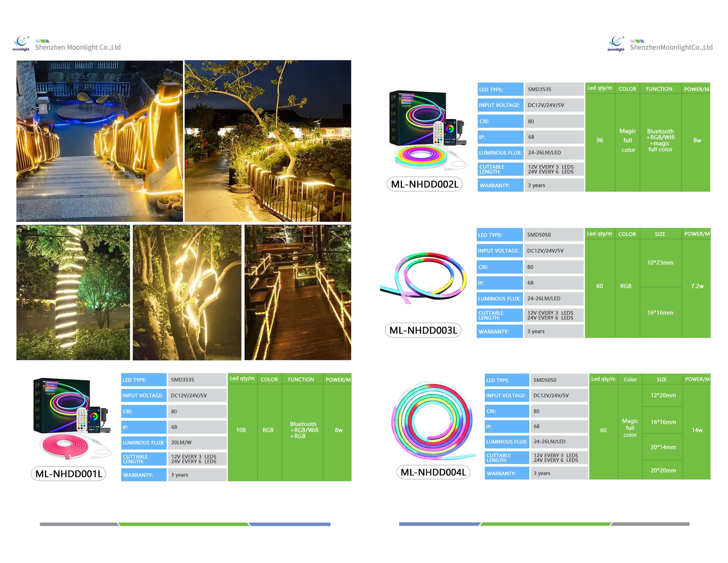728x563 pixels.
Task: Click the ML-NHDD004L coiled neon strip image
Action: tap(433, 421)
